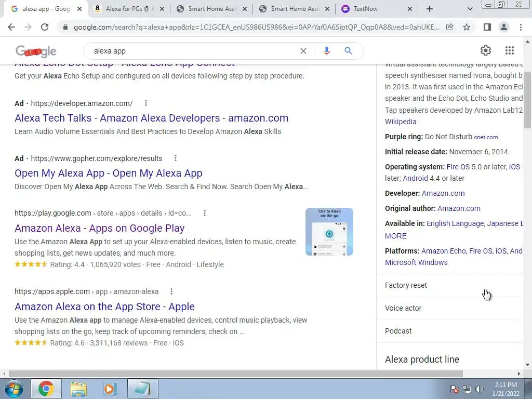
Task: Click the taskbar clock showing 2:11 PM
Action: point(506,389)
